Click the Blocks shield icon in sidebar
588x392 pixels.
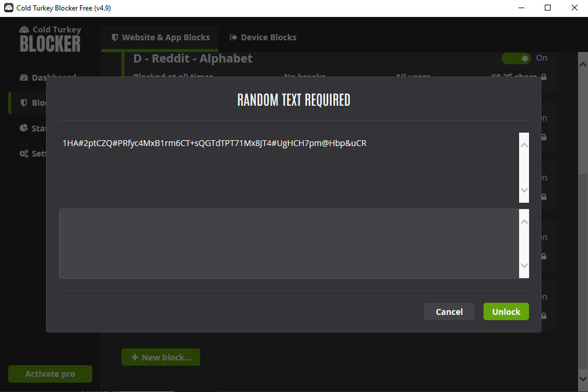[x=24, y=103]
